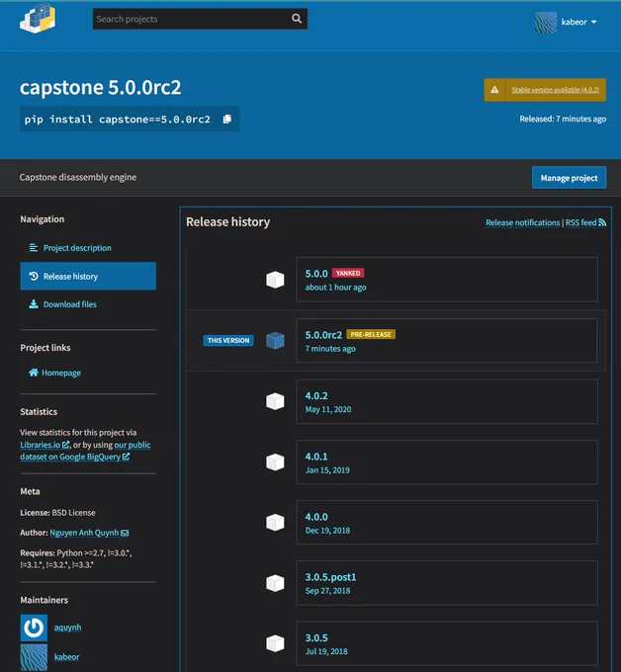The height and width of the screenshot is (672, 621).
Task: Open public dataset on Google BigQuery link
Action: coord(85,451)
